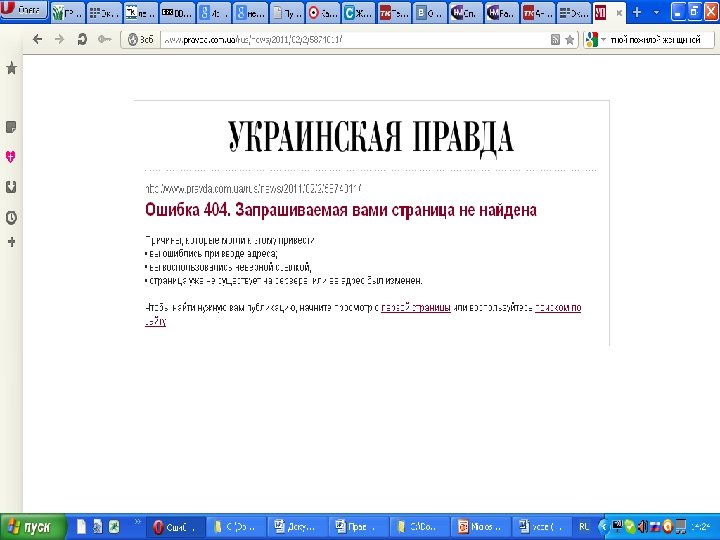Switch to the tab with red circle icon
This screenshot has width=720, height=540.
click(x=323, y=13)
